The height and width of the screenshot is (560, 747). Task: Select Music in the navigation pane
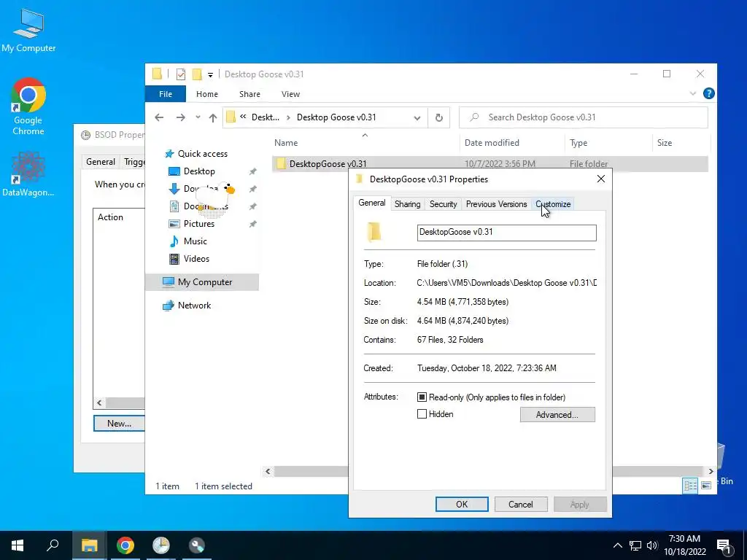[196, 241]
